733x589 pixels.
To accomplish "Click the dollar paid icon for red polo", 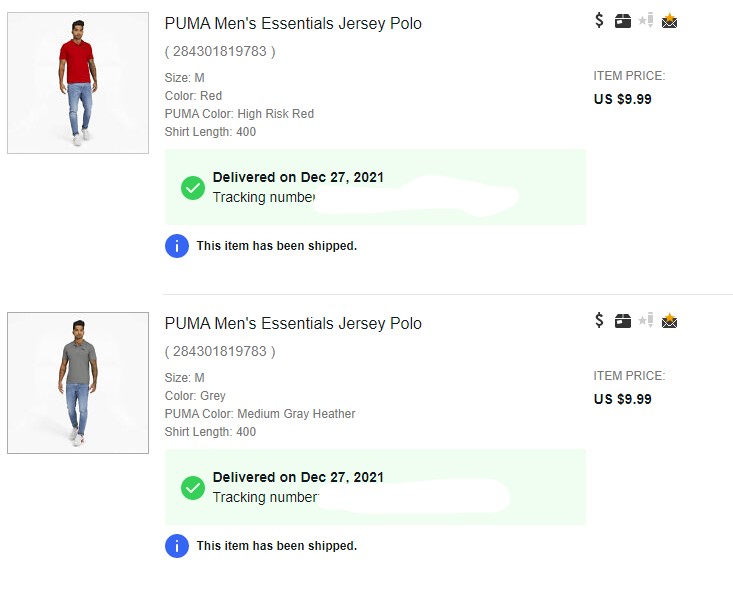I will pyautogui.click(x=599, y=20).
